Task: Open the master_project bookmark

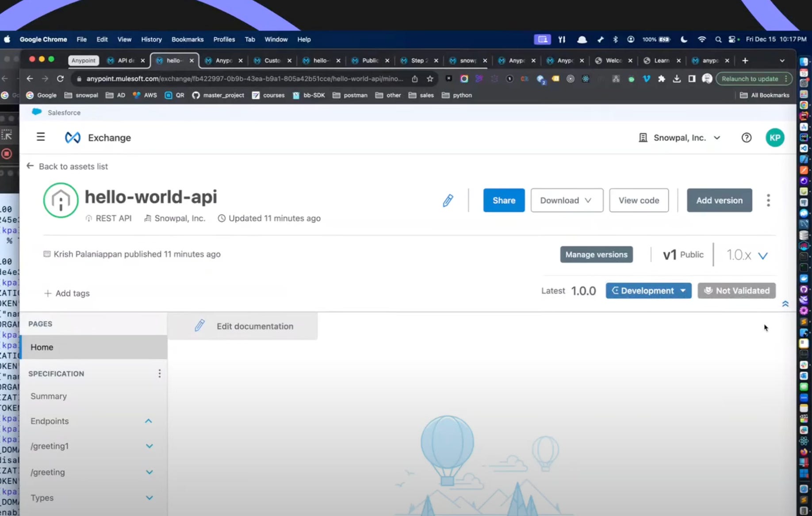Action: pos(218,95)
